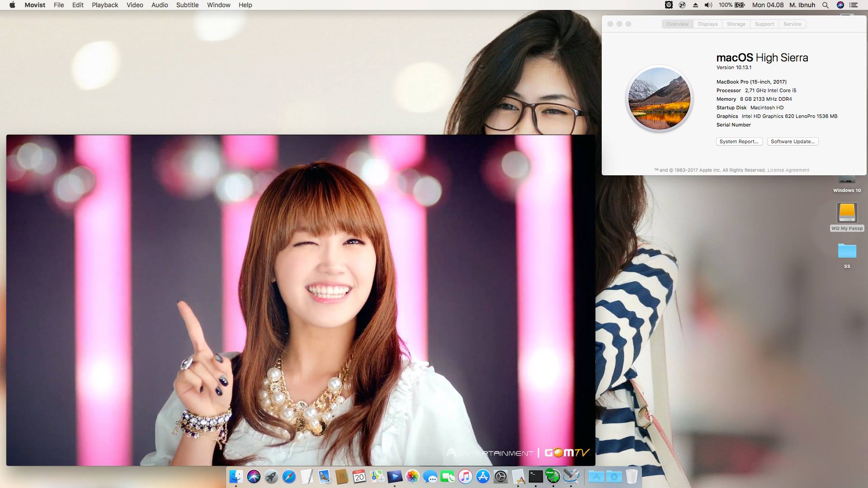The width and height of the screenshot is (868, 488).
Task: Open Terminal from the Dock
Action: [536, 476]
